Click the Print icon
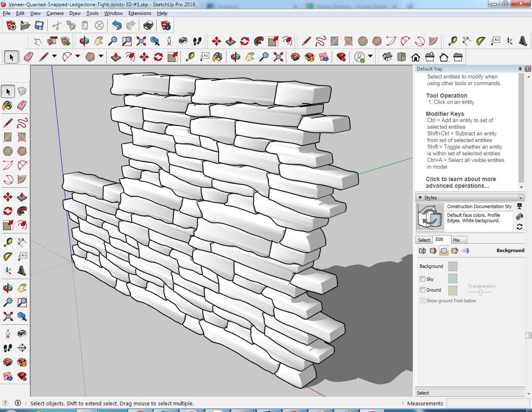This screenshot has width=532, height=412. (x=148, y=26)
